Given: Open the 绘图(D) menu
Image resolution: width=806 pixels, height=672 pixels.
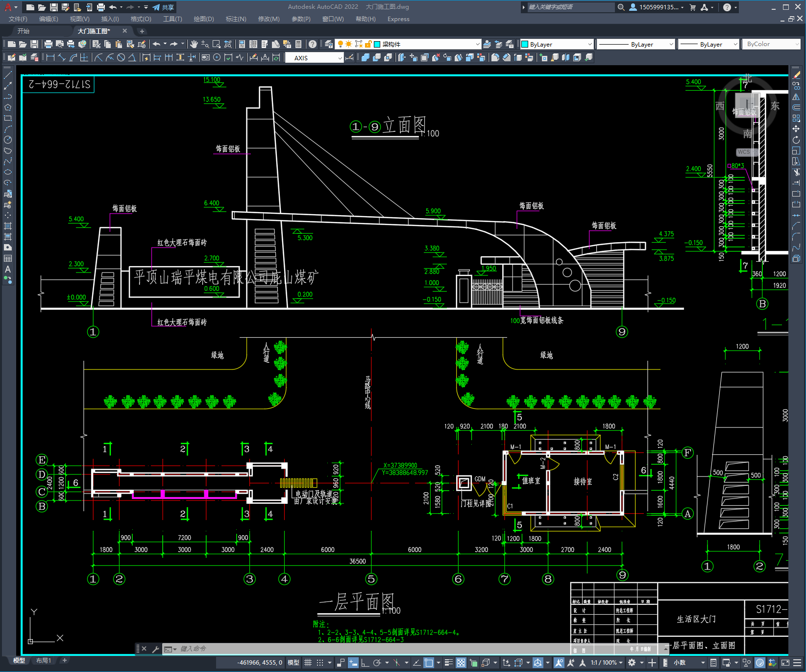Looking at the screenshot, I should click(204, 19).
